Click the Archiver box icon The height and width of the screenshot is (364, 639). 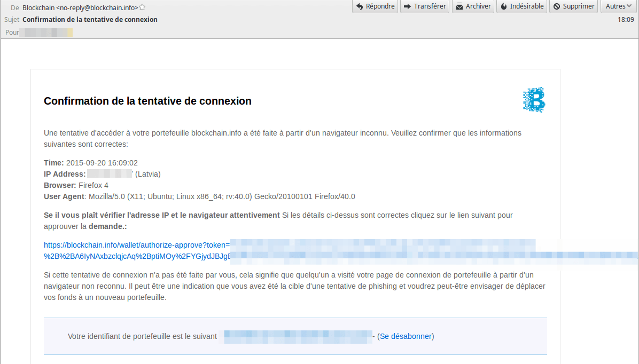(459, 6)
